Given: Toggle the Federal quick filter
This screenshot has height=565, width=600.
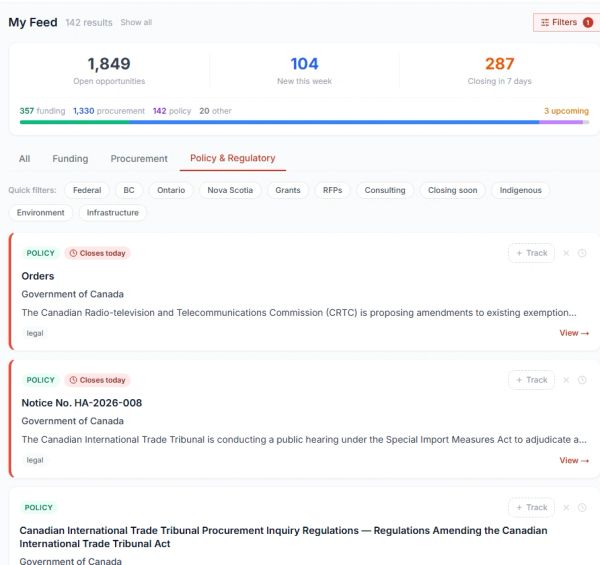Looking at the screenshot, I should click(x=87, y=190).
